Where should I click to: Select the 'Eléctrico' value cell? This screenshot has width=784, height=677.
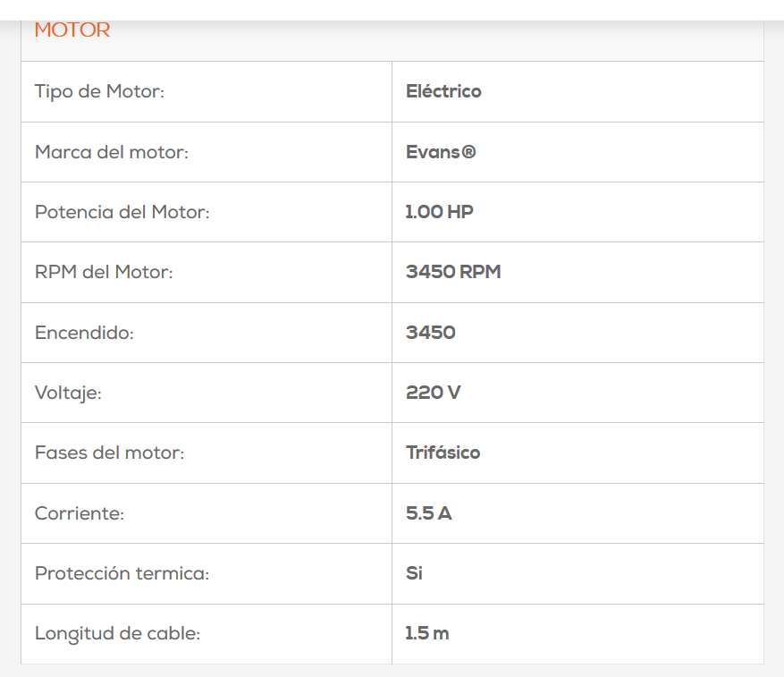pyautogui.click(x=443, y=91)
